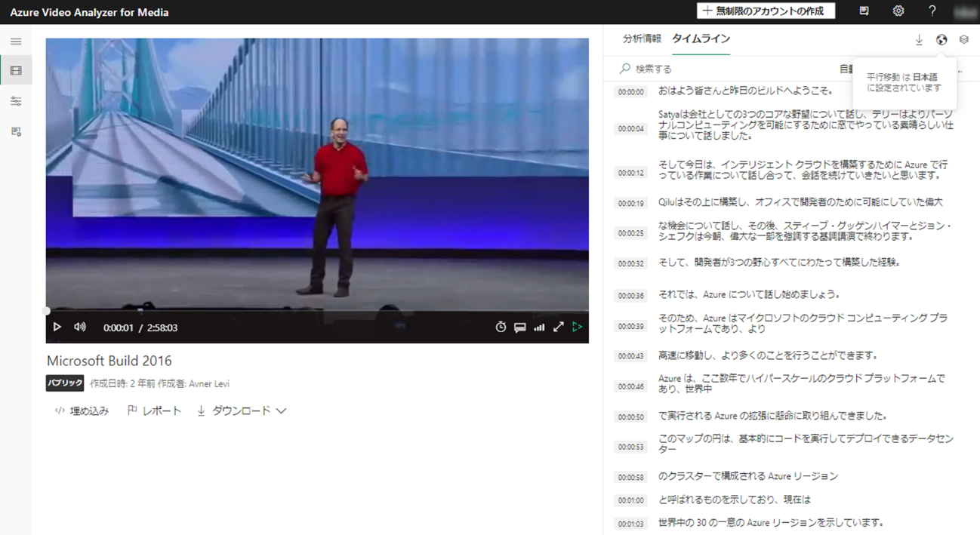This screenshot has height=535, width=980.
Task: Jump to timestamp 00:00:39 in timeline
Action: [630, 326]
